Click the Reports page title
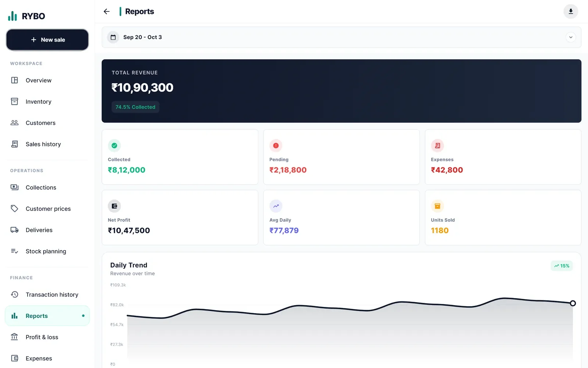588x368 pixels. point(140,11)
